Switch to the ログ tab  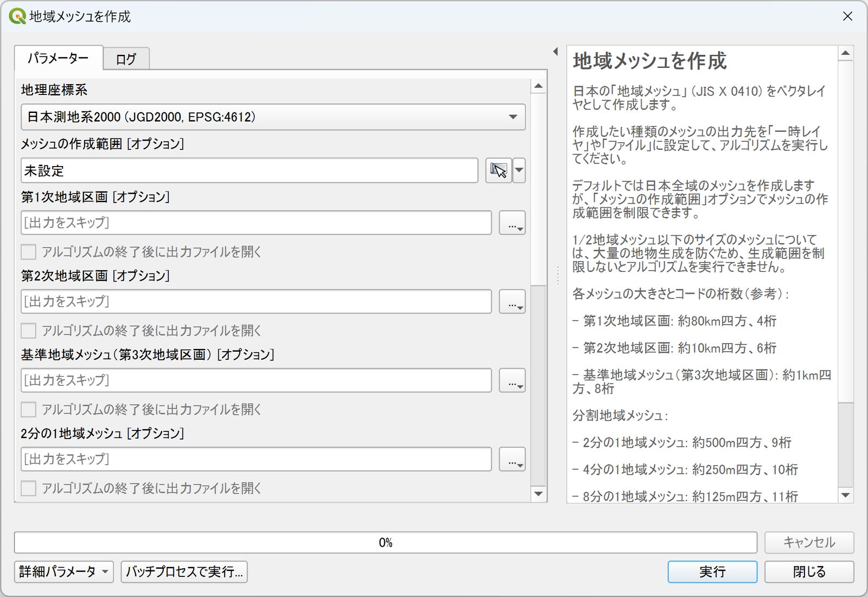click(126, 59)
